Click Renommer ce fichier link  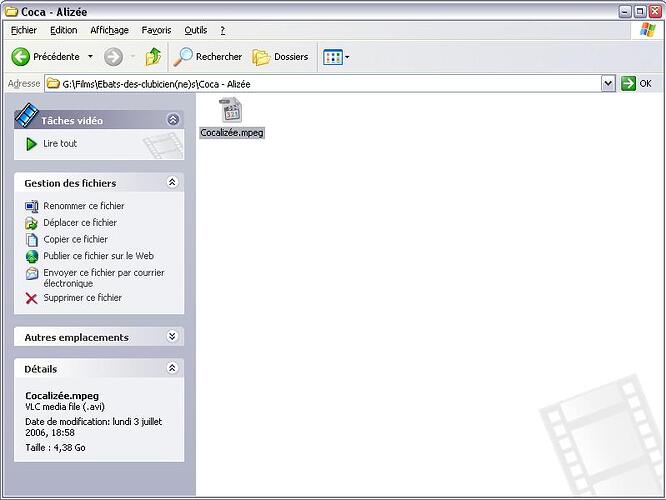[x=84, y=206]
